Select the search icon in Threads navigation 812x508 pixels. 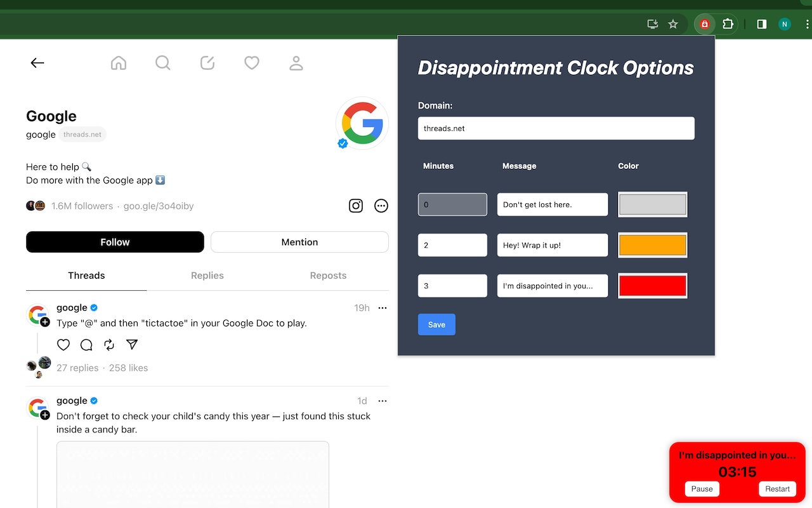coord(162,62)
